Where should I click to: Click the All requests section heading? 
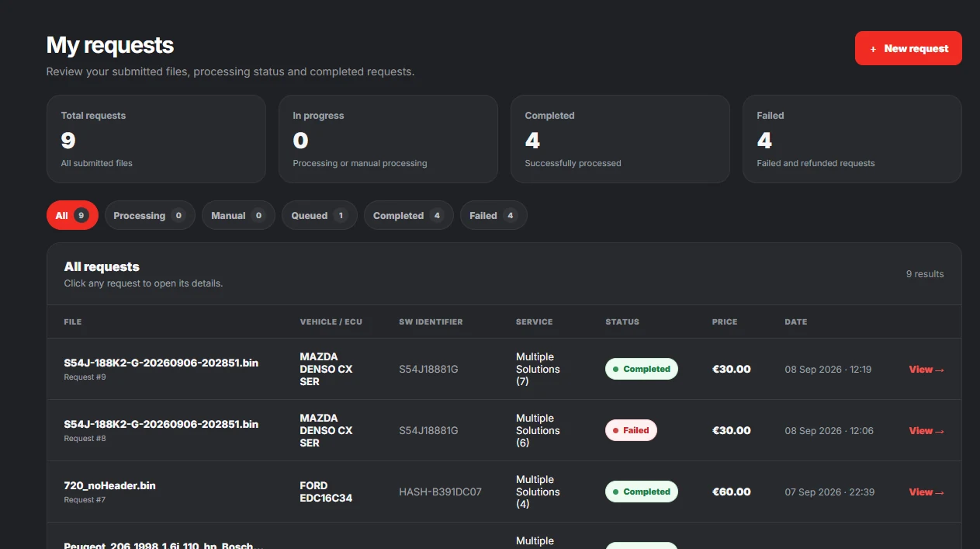coord(102,266)
